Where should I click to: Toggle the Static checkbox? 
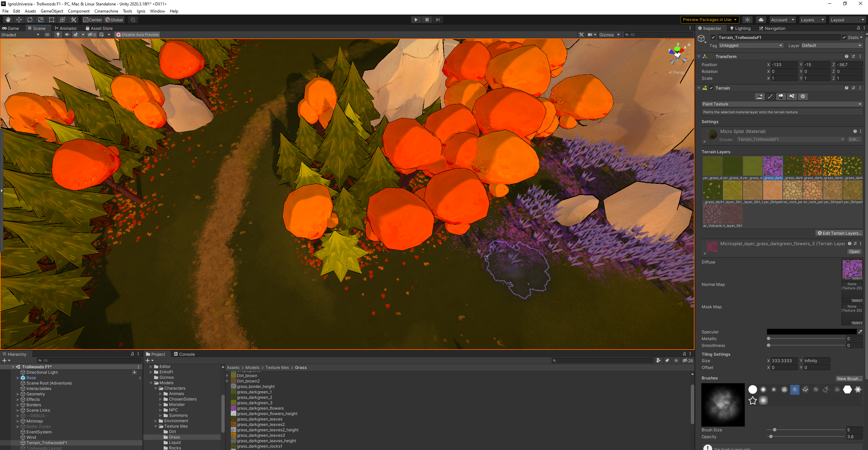coord(844,37)
